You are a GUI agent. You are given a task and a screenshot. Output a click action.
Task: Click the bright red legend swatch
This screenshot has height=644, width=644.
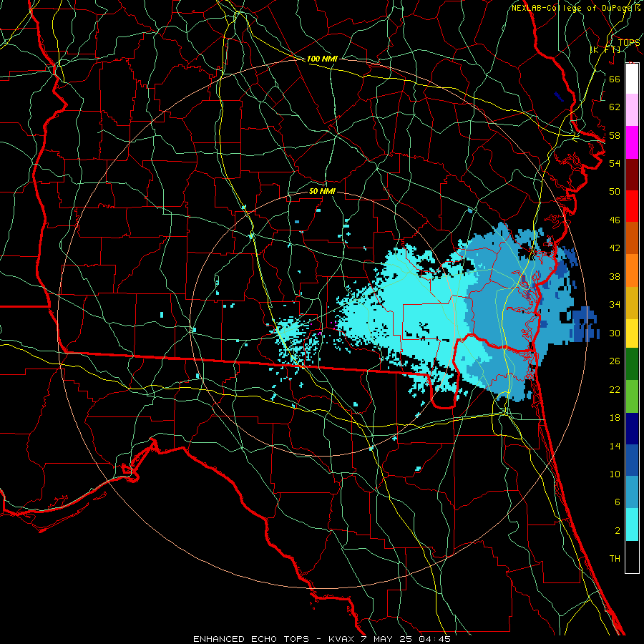coord(632,206)
